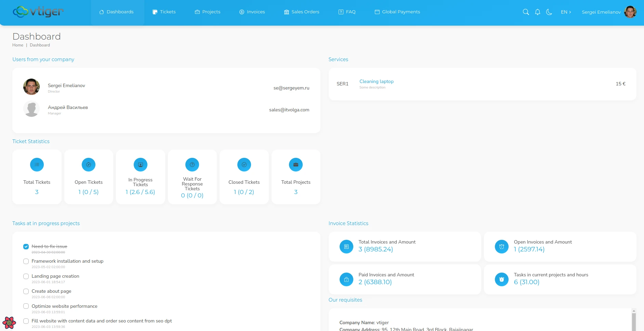Click the Total Tickets list icon
644x331 pixels.
point(37,164)
